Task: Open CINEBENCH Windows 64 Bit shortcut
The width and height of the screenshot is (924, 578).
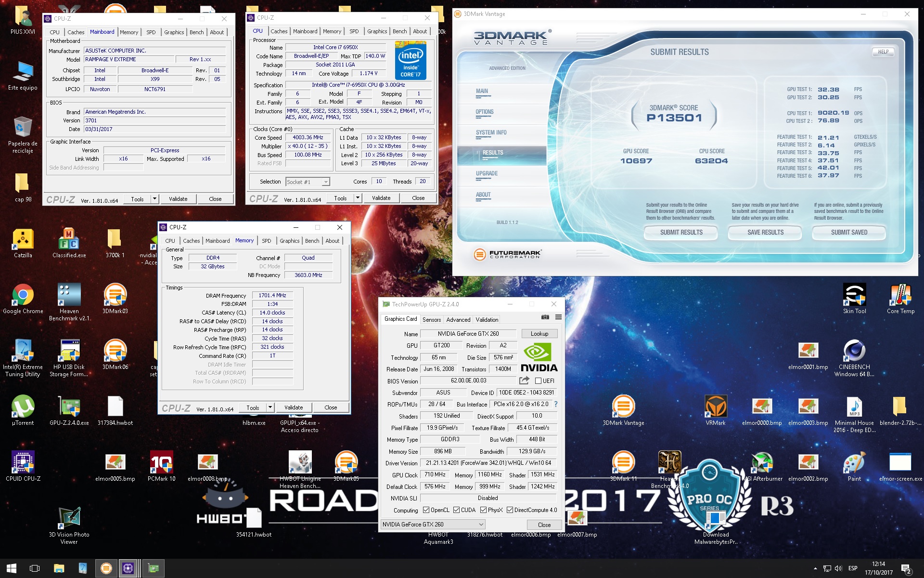Action: tap(854, 358)
